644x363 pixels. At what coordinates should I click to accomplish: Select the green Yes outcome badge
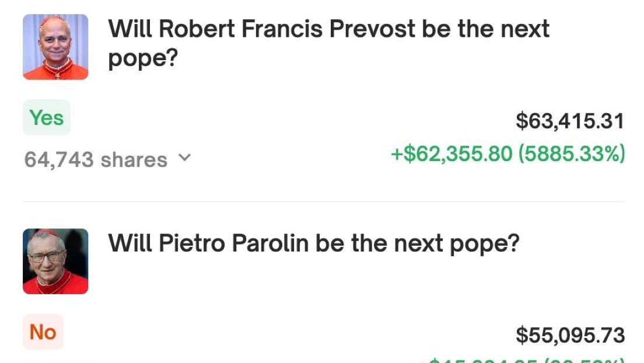47,117
